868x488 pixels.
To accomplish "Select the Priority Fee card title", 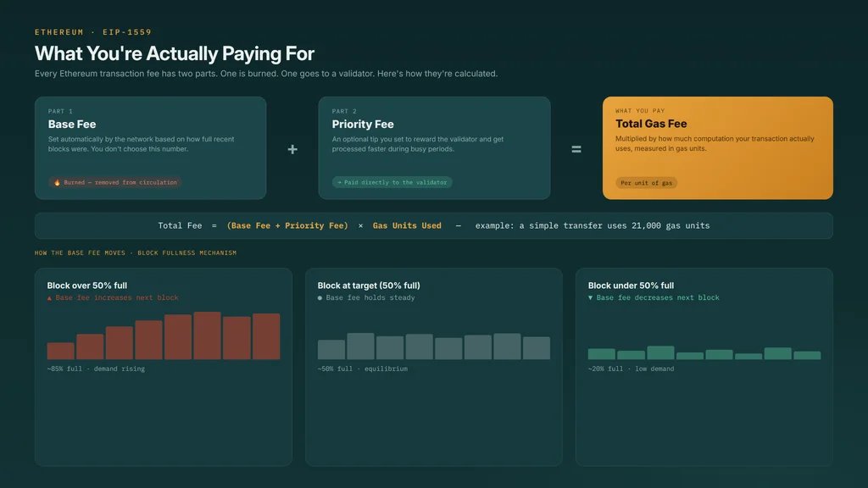I will (x=363, y=125).
